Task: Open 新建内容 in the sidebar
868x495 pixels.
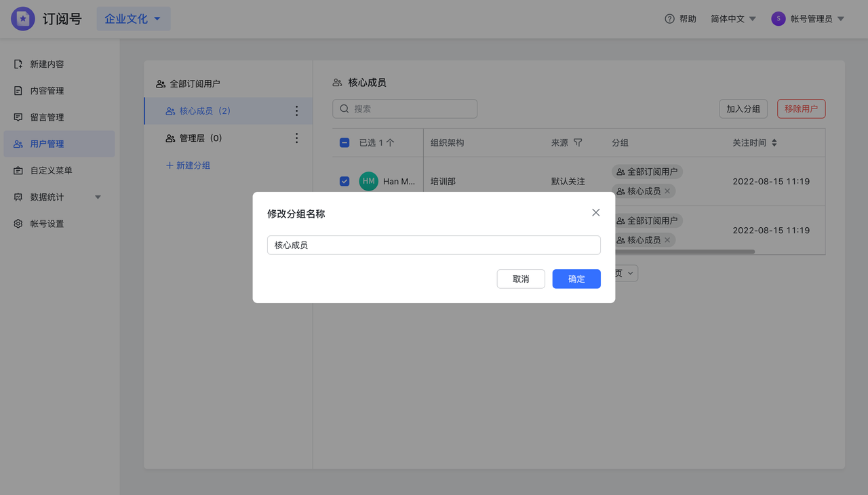Action: pos(58,64)
